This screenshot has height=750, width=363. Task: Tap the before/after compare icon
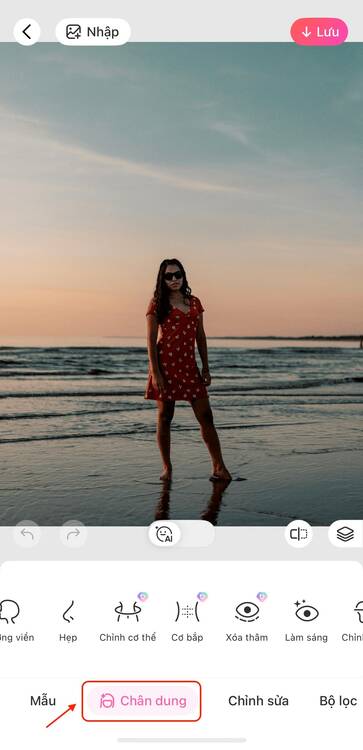[298, 534]
